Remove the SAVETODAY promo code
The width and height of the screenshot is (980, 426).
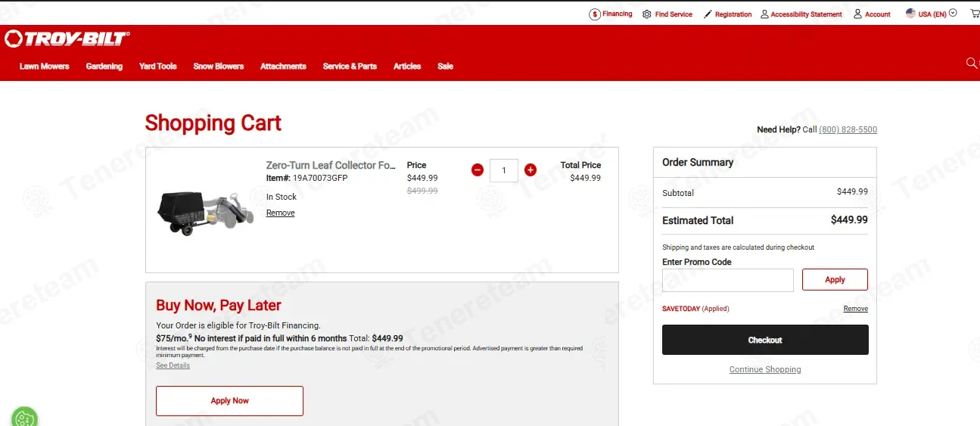pos(856,309)
